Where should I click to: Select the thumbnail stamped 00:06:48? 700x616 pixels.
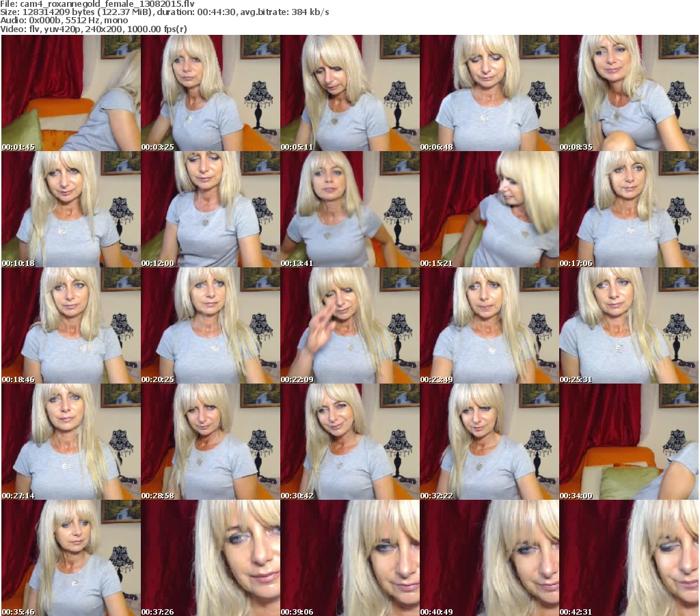coord(489,93)
